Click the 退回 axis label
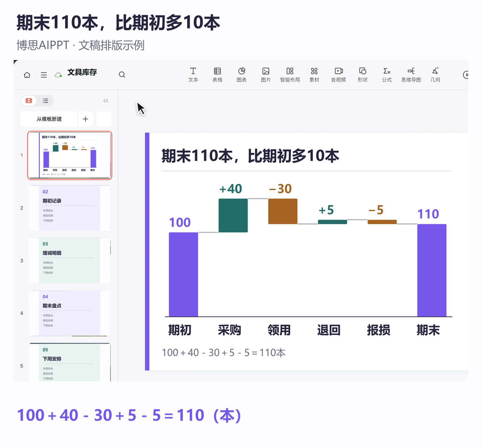Viewport: 482px width, 448px height. coord(329,330)
